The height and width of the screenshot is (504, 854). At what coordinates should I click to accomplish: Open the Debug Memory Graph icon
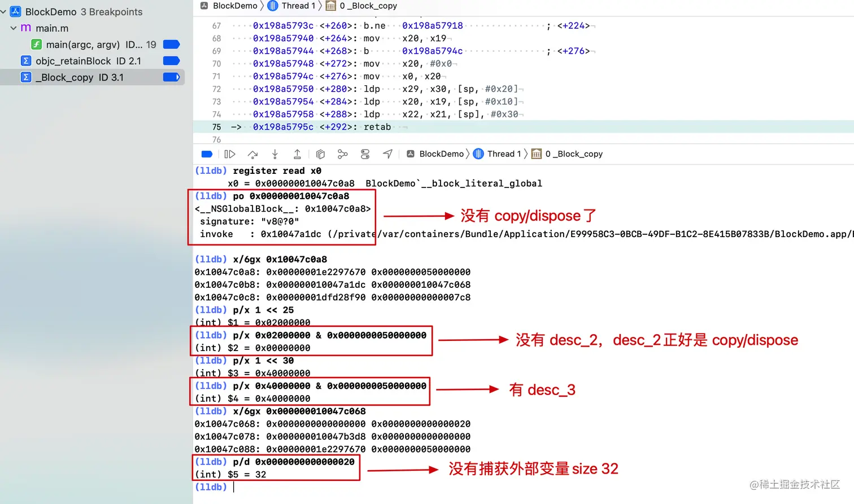click(342, 154)
